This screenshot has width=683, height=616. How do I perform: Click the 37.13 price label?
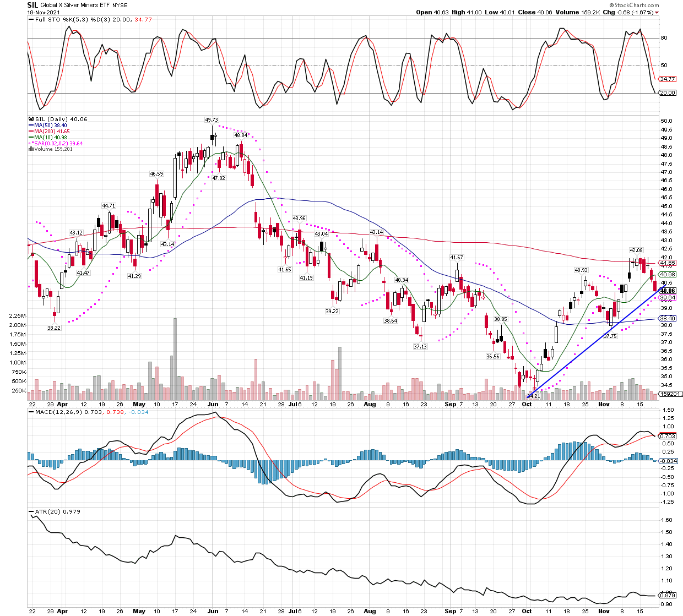[420, 347]
